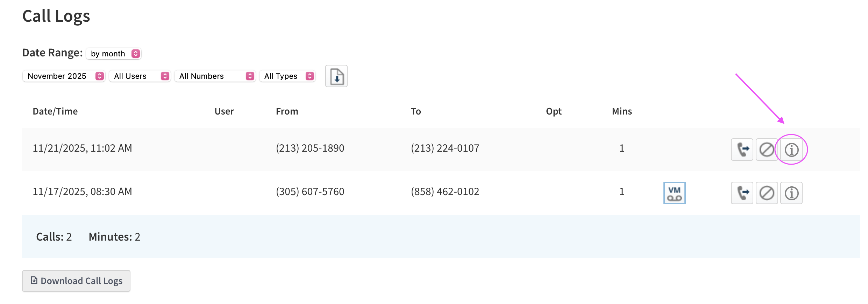Click the export file download icon

click(x=336, y=76)
